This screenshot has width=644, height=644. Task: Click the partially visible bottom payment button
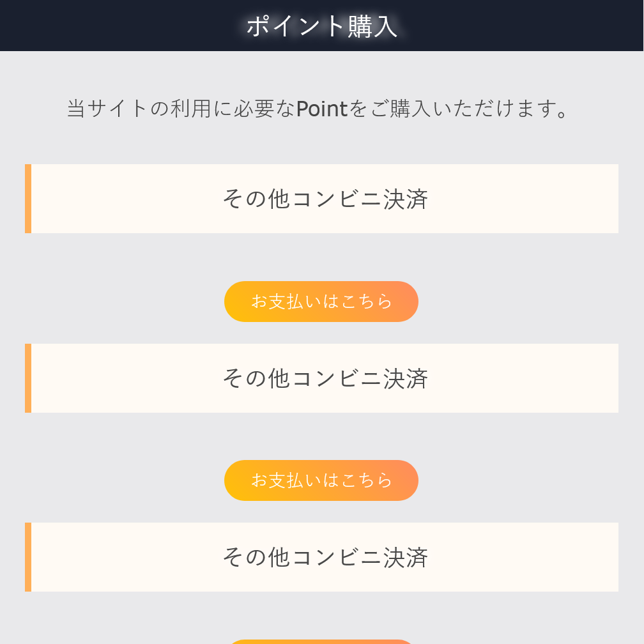tap(321, 641)
